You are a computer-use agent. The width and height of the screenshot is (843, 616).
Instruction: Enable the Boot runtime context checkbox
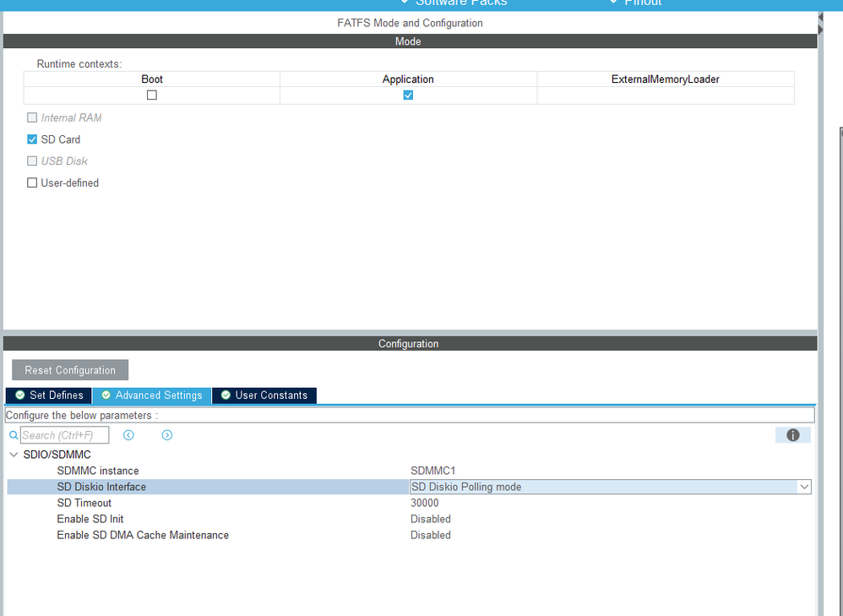(152, 95)
